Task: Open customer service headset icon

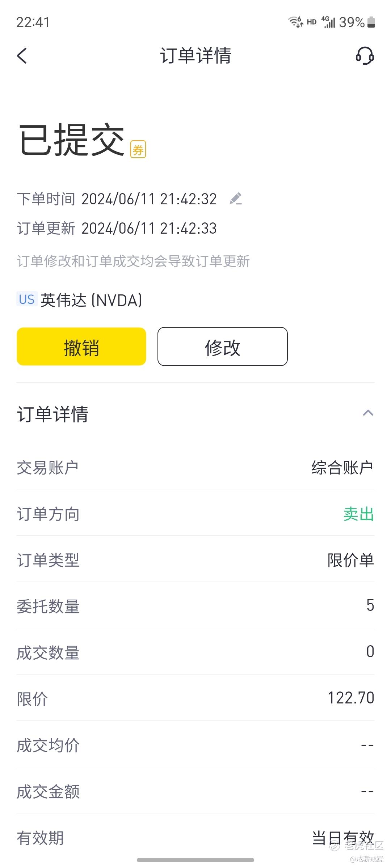Action: (365, 56)
